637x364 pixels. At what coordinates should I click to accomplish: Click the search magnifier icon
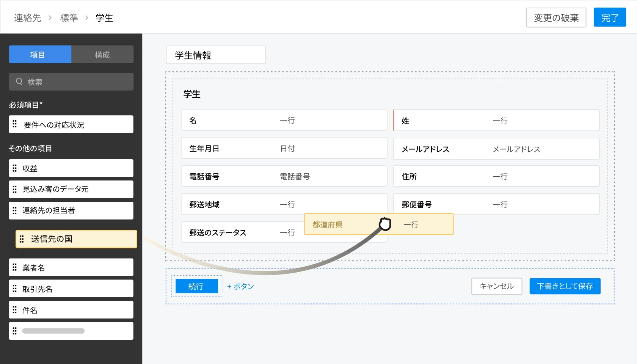pos(19,81)
